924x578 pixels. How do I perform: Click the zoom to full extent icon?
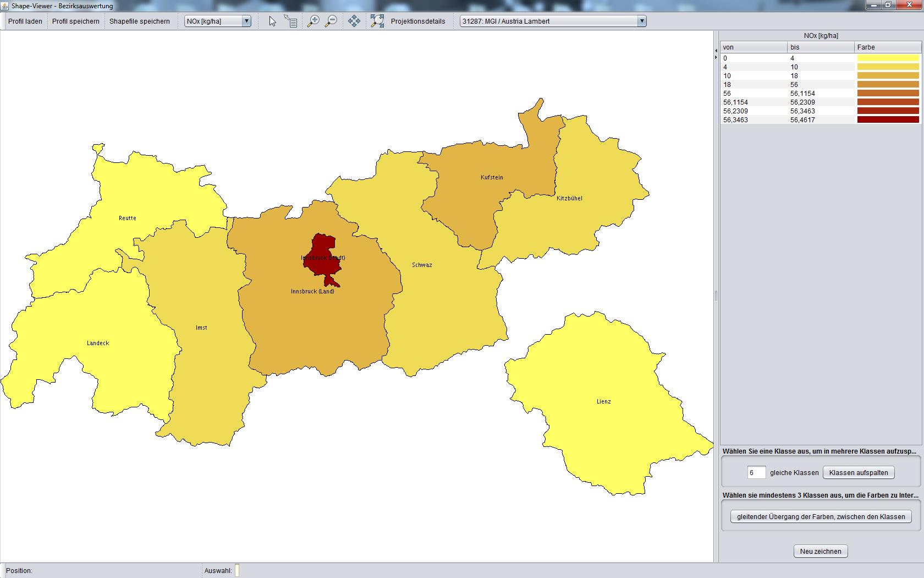[377, 21]
